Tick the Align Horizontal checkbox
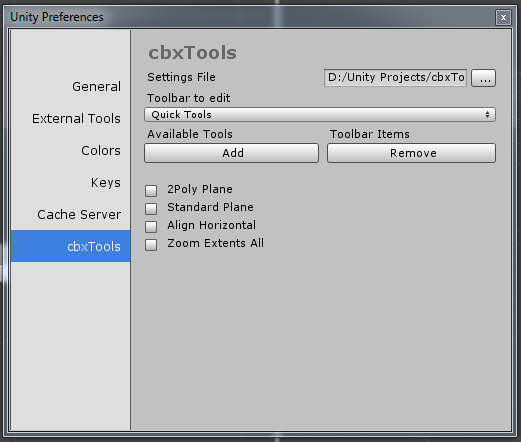Screen dimensions: 521x442 click(151, 227)
